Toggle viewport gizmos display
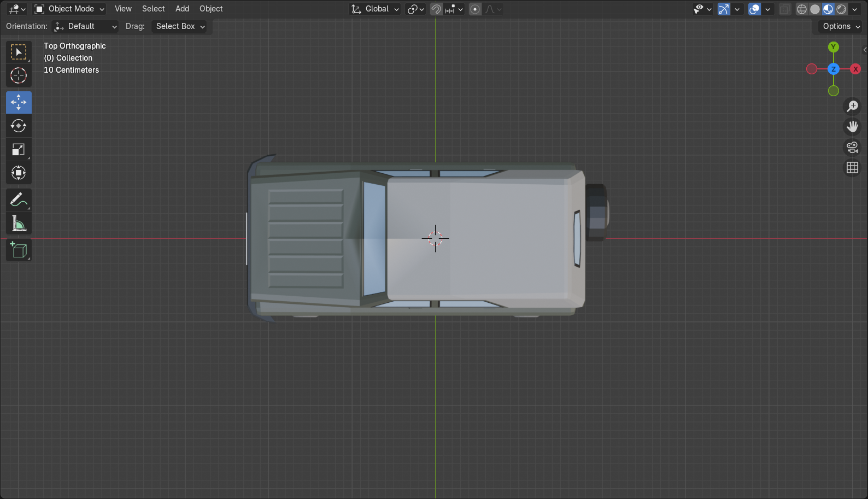The image size is (868, 499). tap(724, 9)
